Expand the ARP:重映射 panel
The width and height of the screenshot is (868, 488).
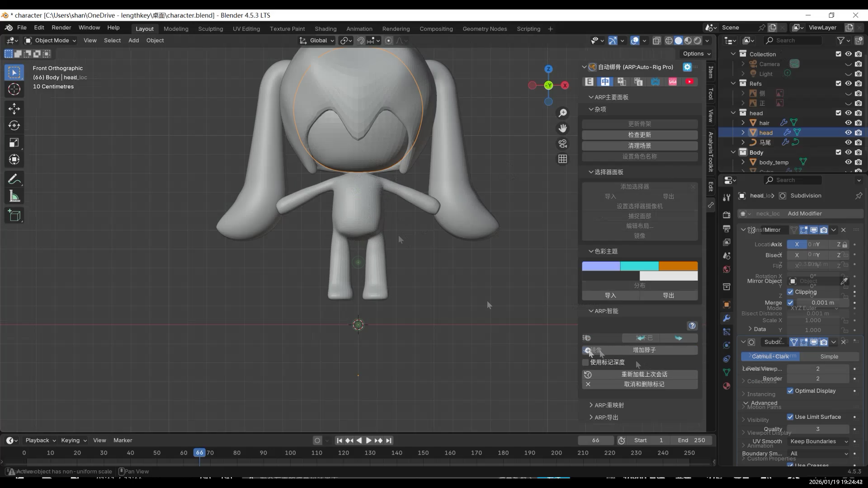pyautogui.click(x=609, y=405)
